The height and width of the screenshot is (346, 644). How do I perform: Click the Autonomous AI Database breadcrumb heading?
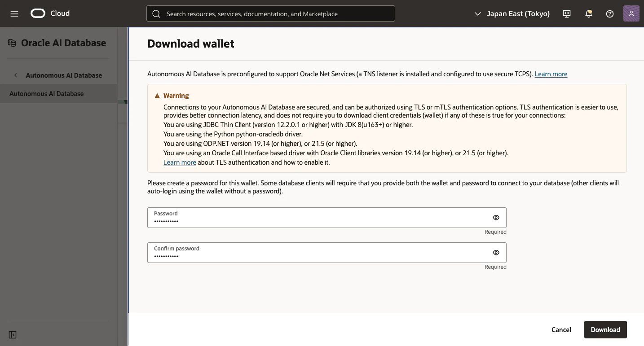[64, 75]
